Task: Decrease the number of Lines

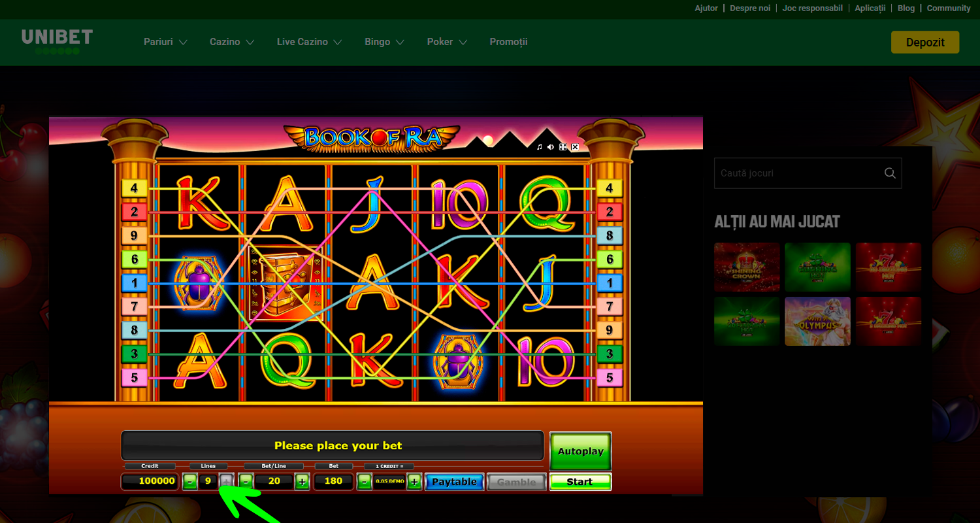Action: click(189, 482)
